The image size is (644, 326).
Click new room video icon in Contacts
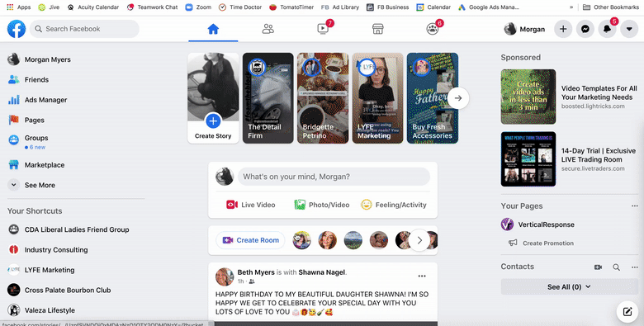tap(598, 267)
